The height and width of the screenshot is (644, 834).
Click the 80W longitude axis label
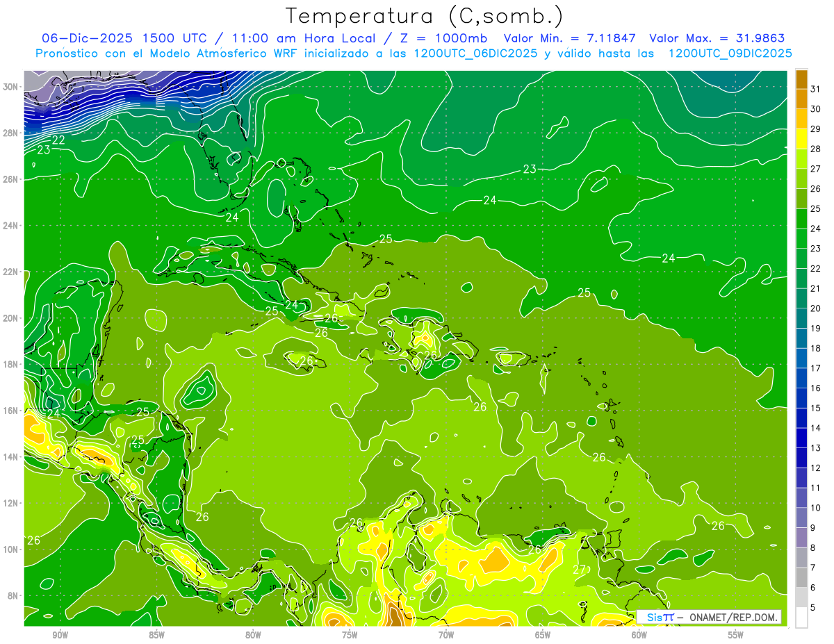[x=253, y=634]
